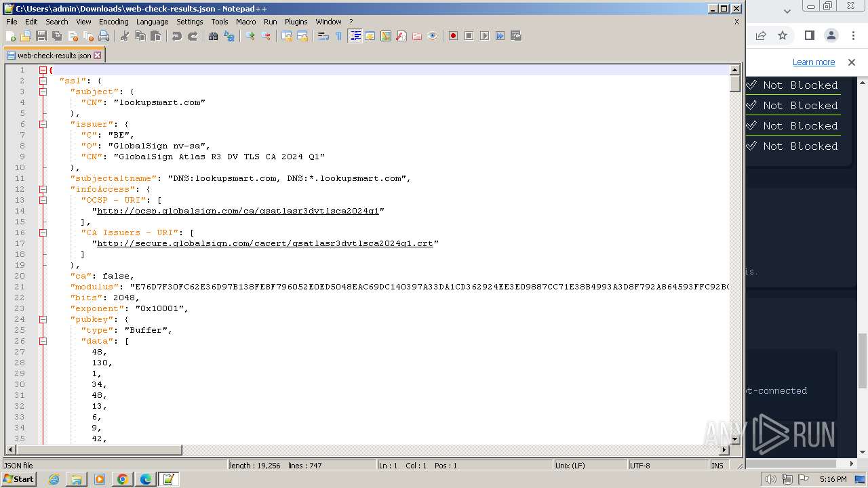This screenshot has height=488, width=868.
Task: Collapse the "OCSP - URI" fold on line 13
Action: point(43,200)
